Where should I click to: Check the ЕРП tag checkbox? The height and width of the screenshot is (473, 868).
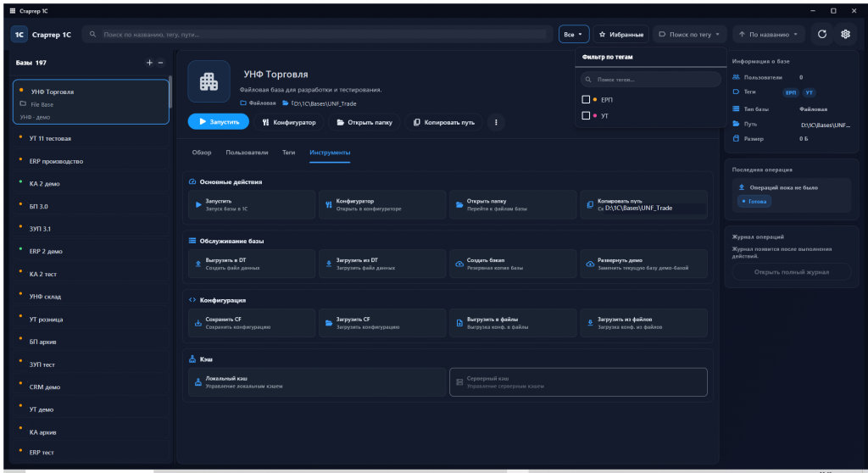(586, 100)
